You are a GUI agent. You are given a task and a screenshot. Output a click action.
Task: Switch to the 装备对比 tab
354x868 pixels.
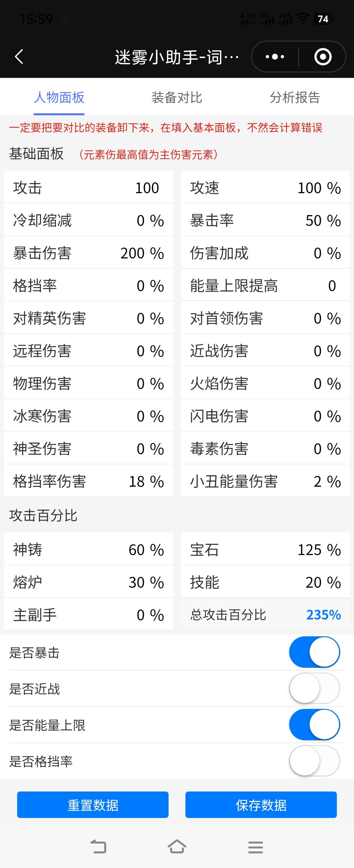177,97
